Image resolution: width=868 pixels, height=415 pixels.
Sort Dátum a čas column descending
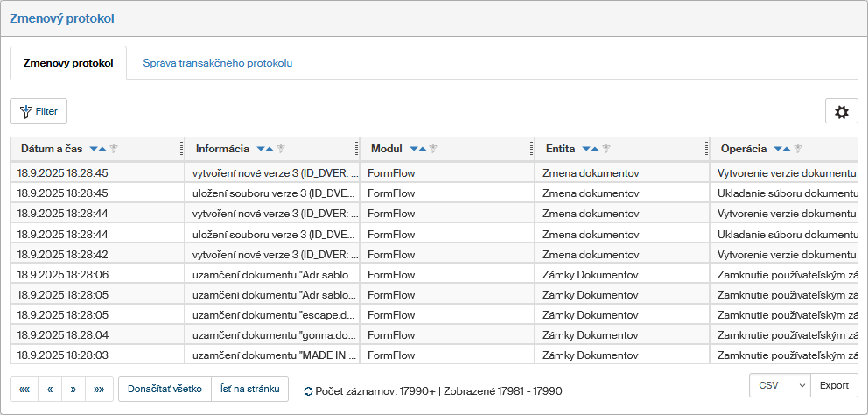(94, 149)
